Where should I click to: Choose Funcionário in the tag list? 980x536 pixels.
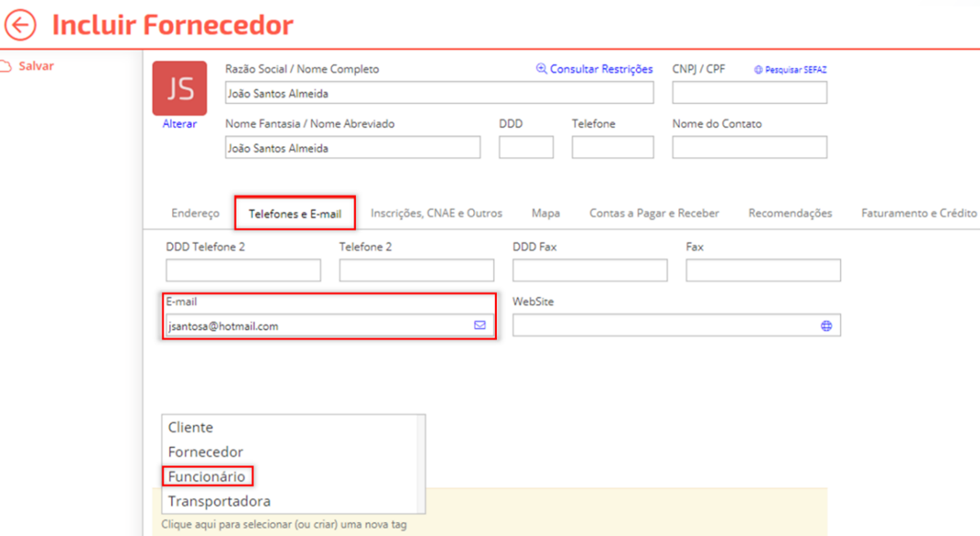(x=206, y=476)
